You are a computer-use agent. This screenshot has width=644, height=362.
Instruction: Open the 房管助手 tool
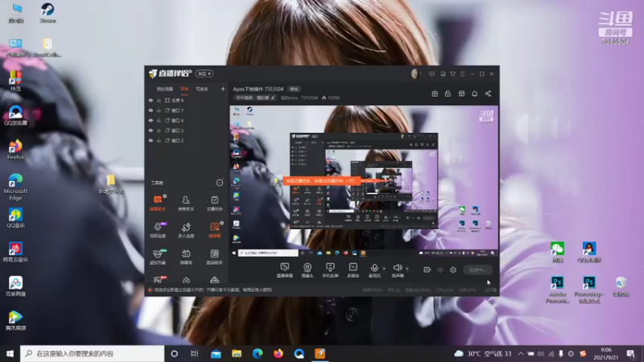click(x=186, y=204)
